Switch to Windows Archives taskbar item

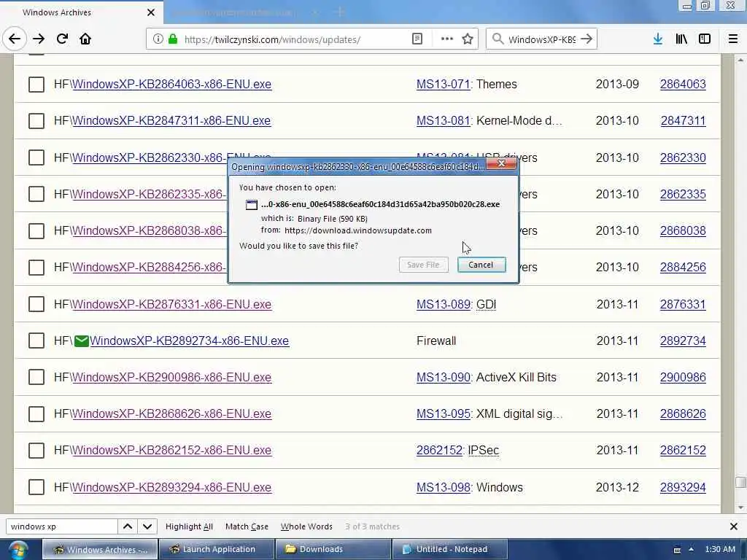pos(100,550)
